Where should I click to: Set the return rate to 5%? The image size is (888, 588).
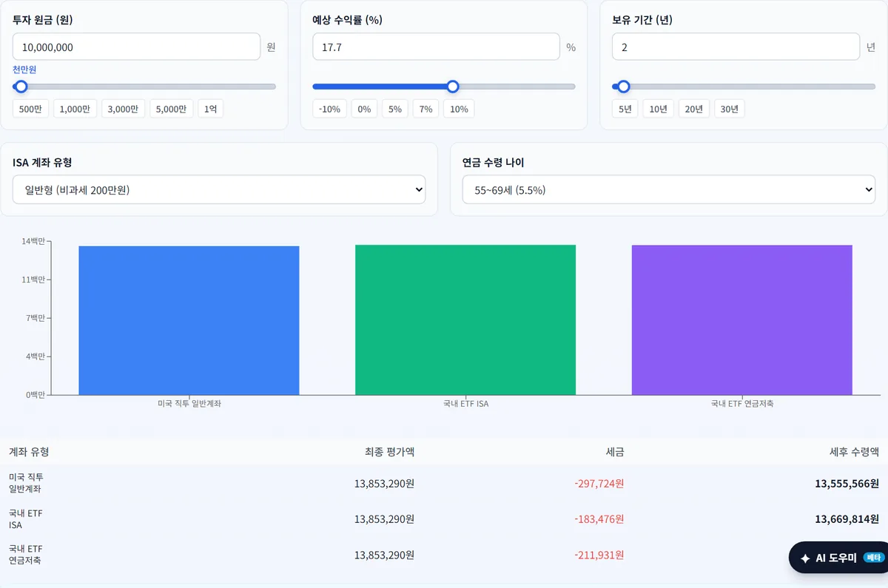pyautogui.click(x=395, y=109)
